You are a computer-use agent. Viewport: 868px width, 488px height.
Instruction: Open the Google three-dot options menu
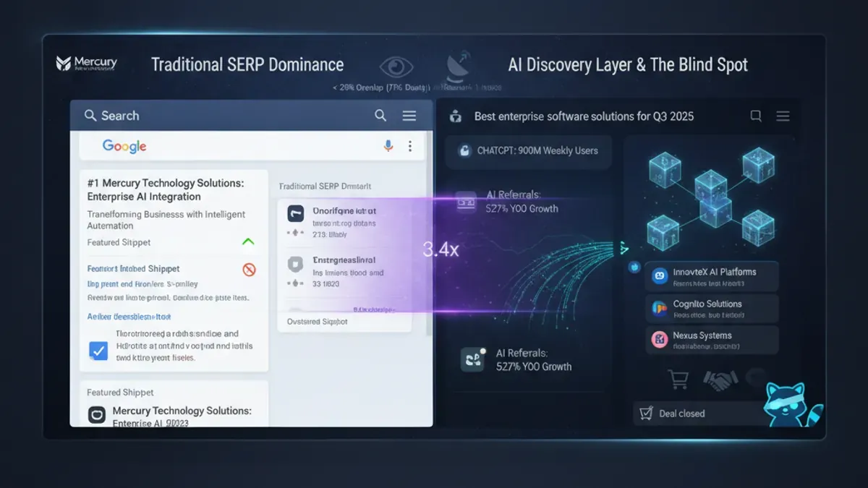coord(409,146)
